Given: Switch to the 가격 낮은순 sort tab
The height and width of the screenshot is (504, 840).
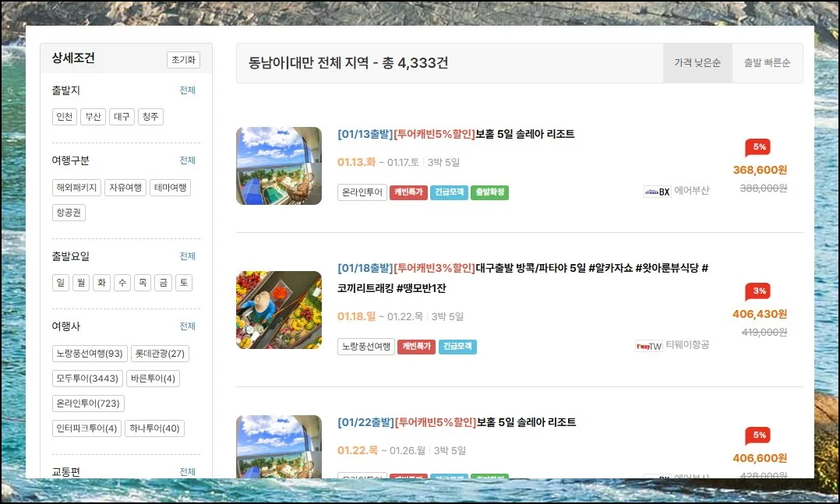Looking at the screenshot, I should pos(697,63).
